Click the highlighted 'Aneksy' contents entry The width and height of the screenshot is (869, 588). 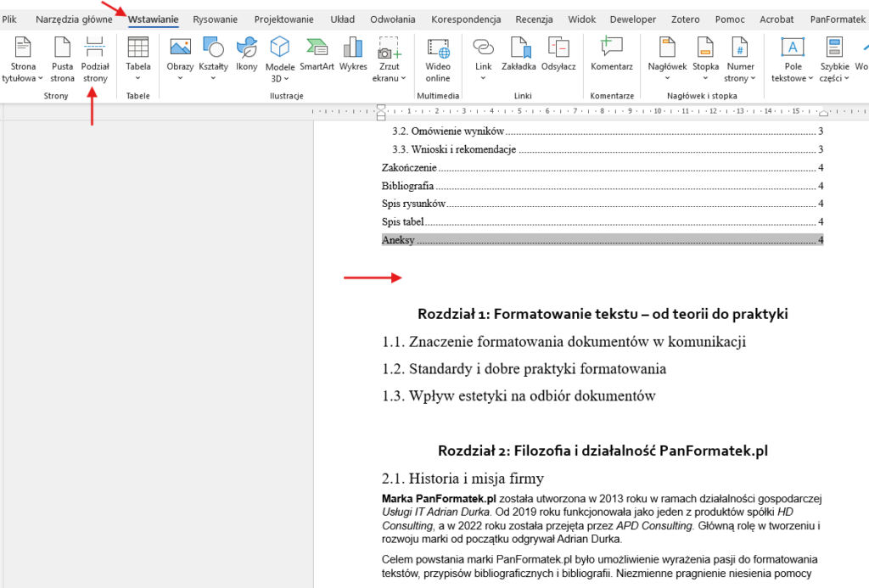[x=603, y=240]
